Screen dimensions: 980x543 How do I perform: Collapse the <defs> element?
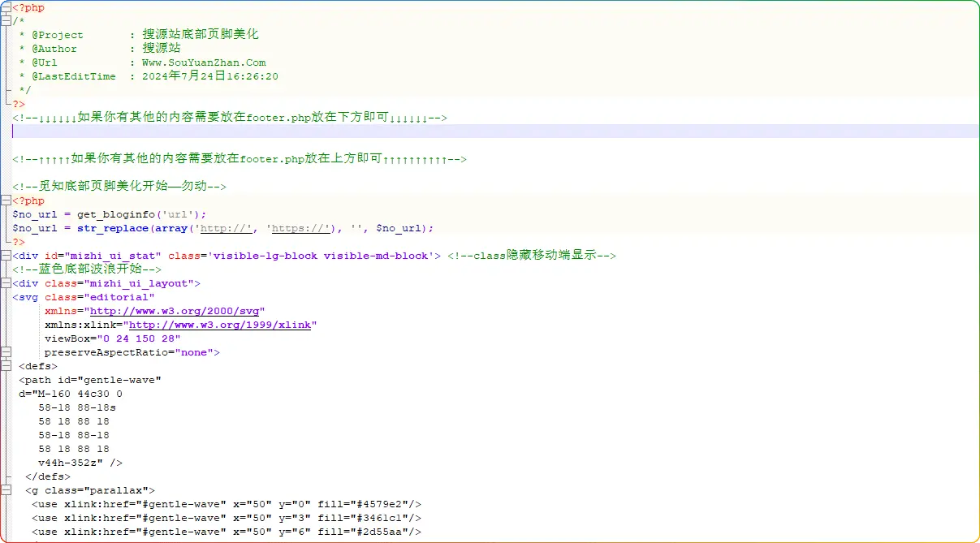coord(6,366)
